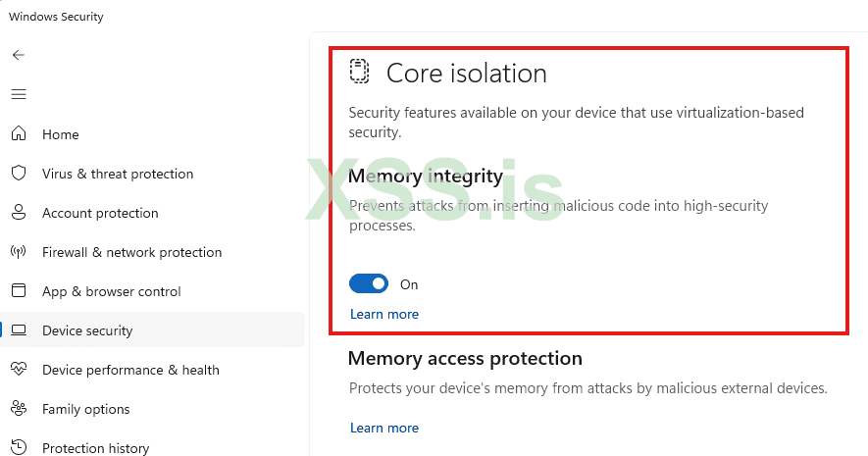Open Firewall & network protection page
Viewport: 868px width, 456px height.
[131, 252]
